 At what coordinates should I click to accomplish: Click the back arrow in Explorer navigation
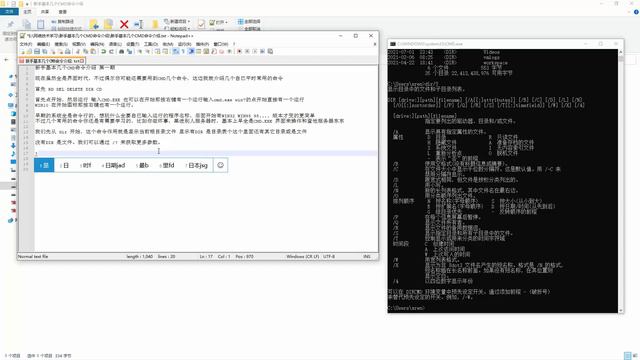coord(6,60)
